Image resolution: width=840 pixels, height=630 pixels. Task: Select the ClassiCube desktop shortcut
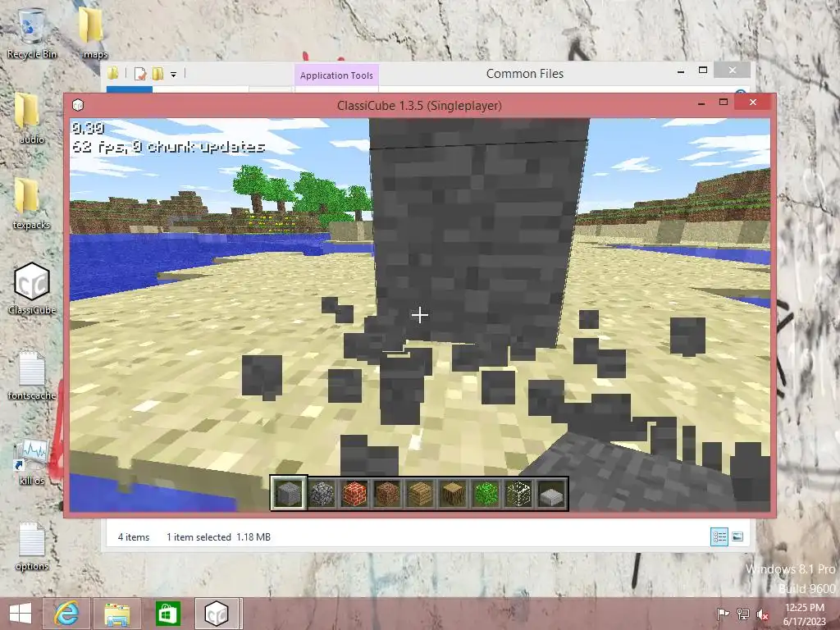pyautogui.click(x=32, y=288)
